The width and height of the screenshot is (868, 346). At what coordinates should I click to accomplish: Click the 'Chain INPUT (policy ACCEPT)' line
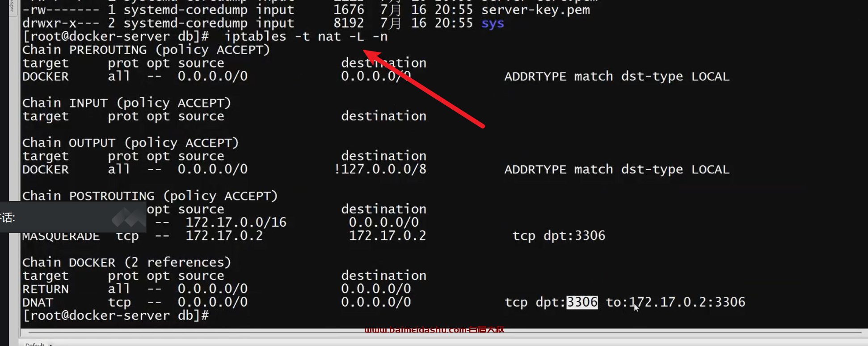(x=126, y=103)
